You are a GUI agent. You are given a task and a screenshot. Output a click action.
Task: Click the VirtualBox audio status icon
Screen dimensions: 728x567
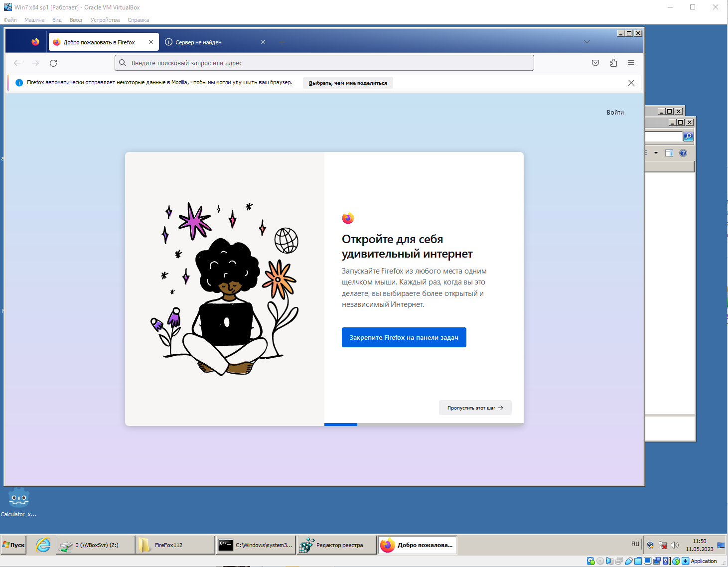point(610,561)
